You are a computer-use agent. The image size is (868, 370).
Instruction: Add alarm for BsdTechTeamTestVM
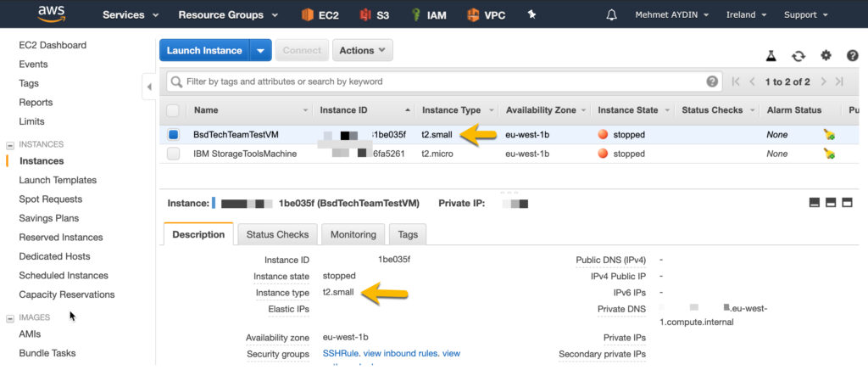829,135
